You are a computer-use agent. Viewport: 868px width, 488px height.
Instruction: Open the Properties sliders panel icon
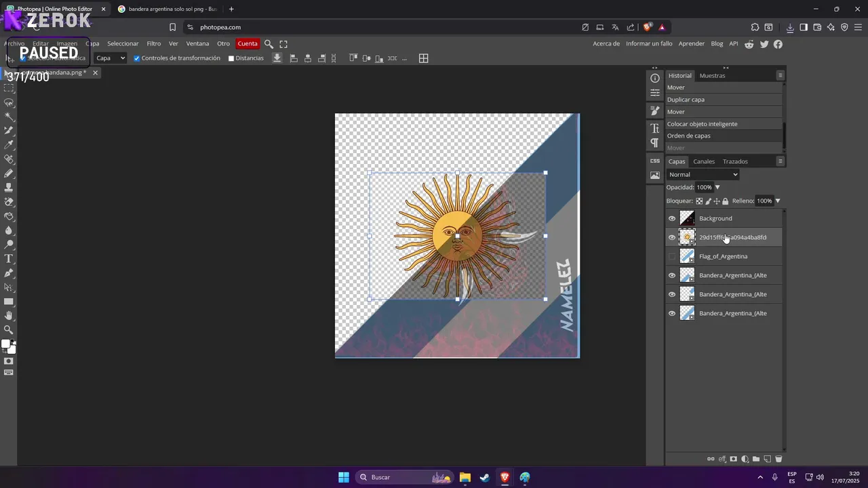point(654,93)
